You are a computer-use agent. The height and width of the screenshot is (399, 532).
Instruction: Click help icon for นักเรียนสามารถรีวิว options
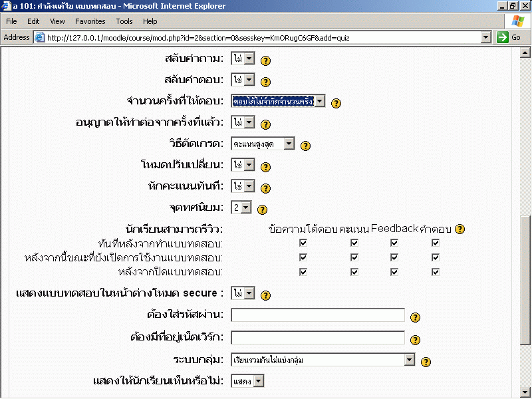(460, 229)
